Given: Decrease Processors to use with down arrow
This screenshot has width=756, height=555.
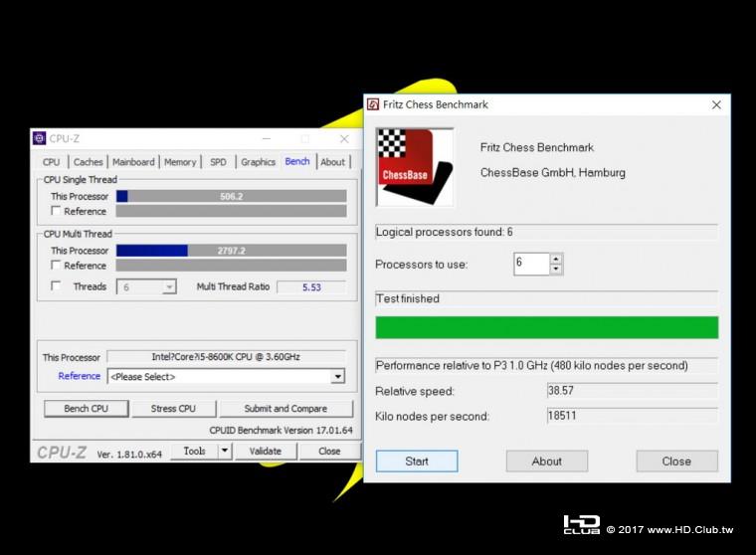Looking at the screenshot, I should [x=556, y=270].
